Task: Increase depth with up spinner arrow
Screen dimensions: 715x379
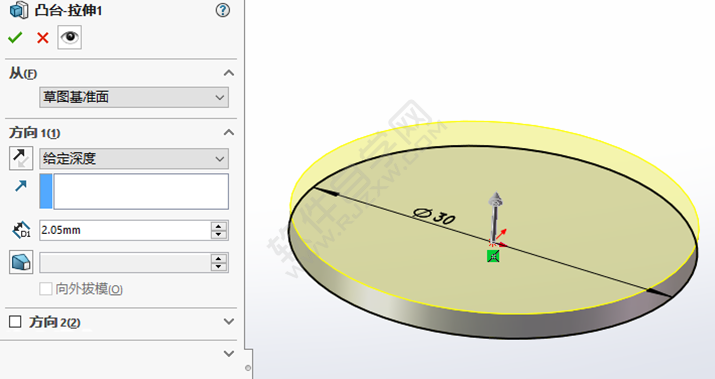Action: [x=219, y=226]
